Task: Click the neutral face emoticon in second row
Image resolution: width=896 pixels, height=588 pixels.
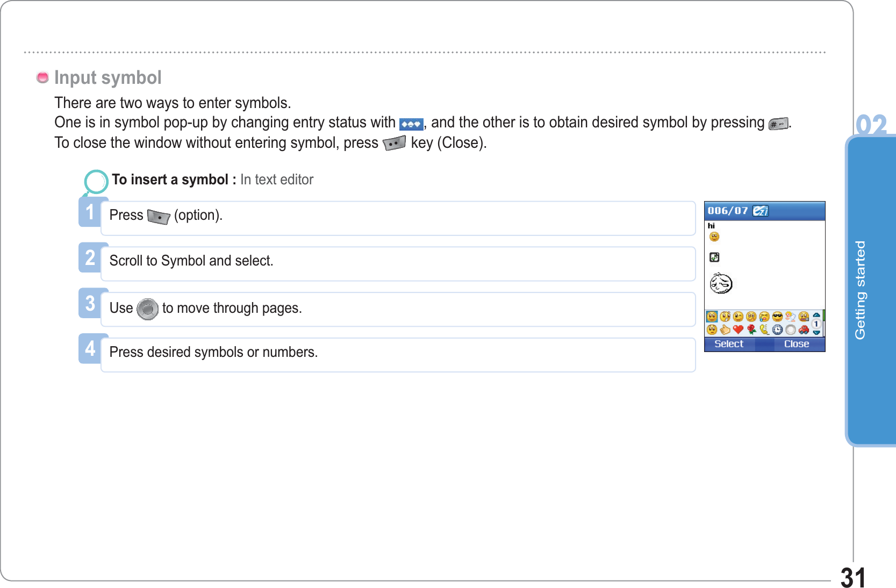Action: [712, 329]
